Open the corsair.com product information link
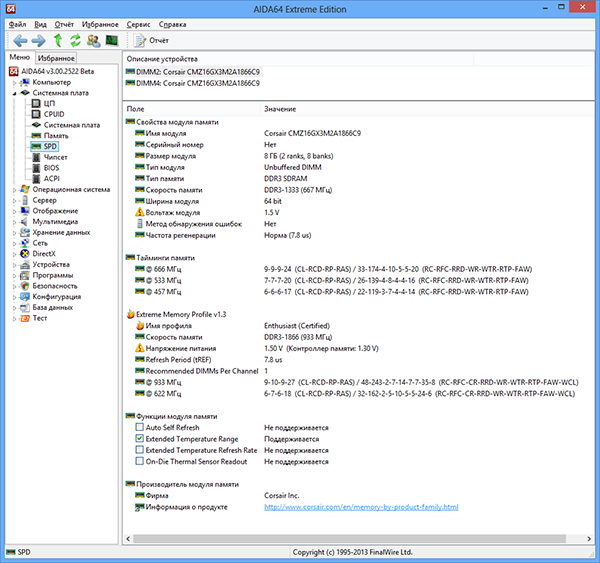 [x=361, y=507]
